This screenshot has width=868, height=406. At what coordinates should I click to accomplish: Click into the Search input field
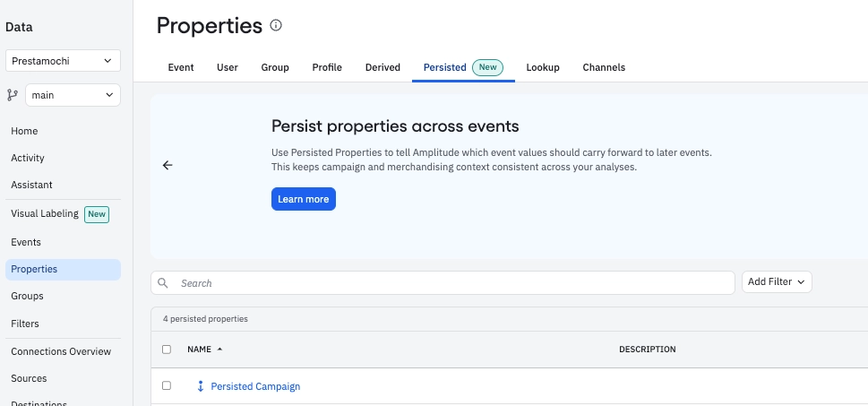pyautogui.click(x=443, y=283)
